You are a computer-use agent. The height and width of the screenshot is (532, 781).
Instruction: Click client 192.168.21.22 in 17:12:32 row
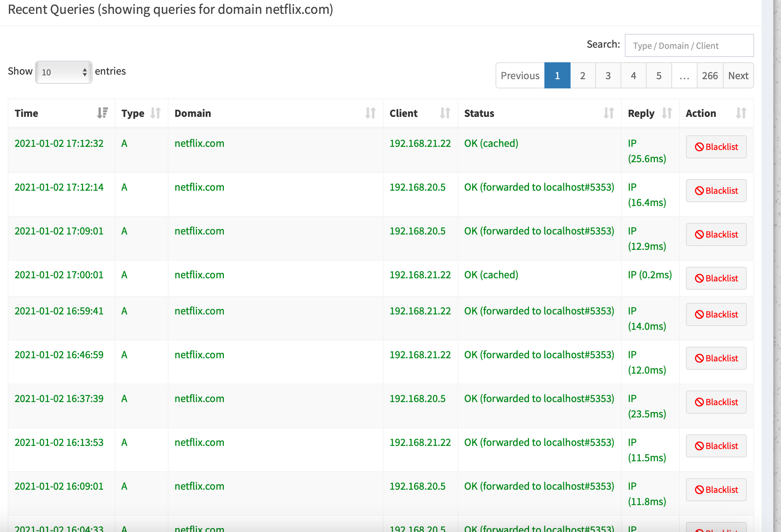pos(420,143)
